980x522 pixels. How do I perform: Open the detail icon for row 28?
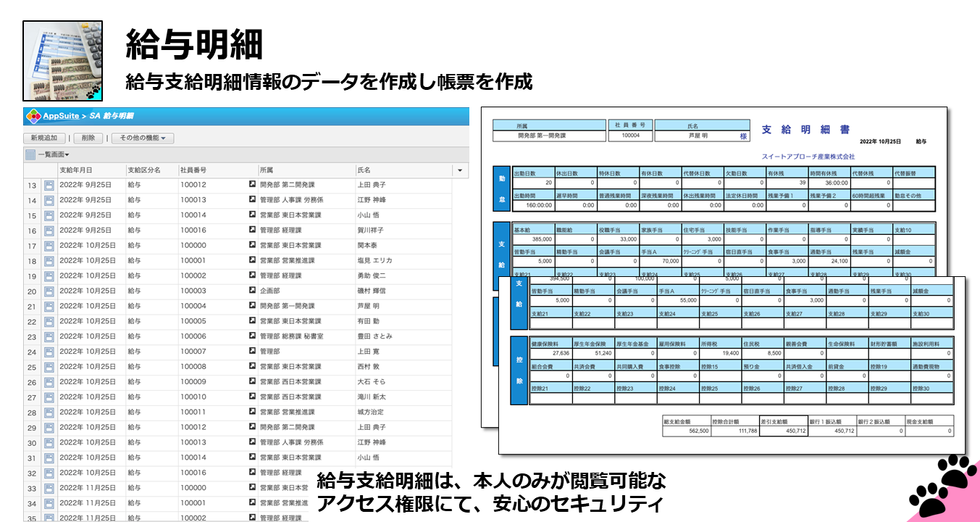pos(50,413)
